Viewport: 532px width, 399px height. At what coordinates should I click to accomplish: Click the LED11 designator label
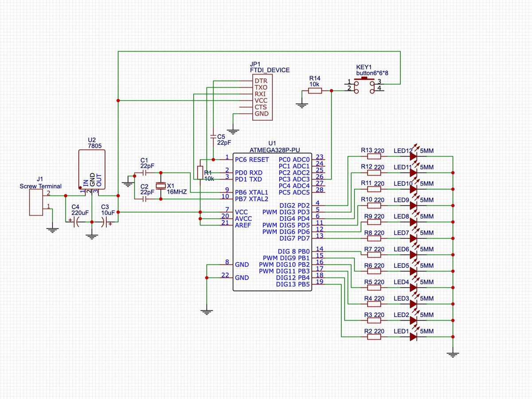pos(403,167)
